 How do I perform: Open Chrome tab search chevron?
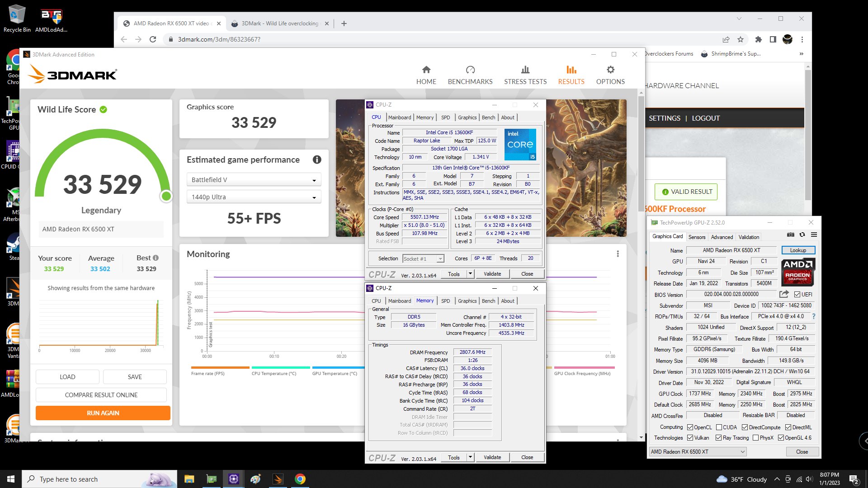pos(739,19)
